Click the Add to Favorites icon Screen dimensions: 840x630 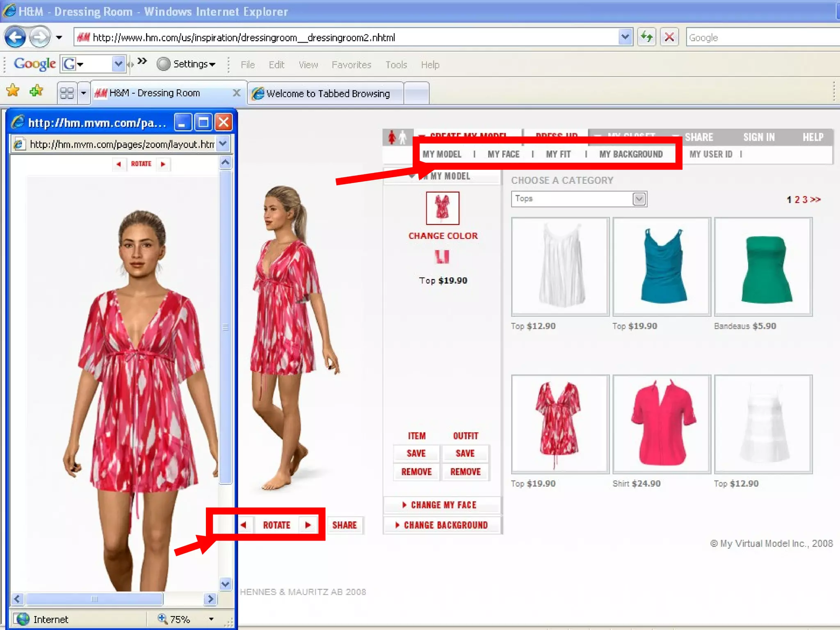point(37,90)
